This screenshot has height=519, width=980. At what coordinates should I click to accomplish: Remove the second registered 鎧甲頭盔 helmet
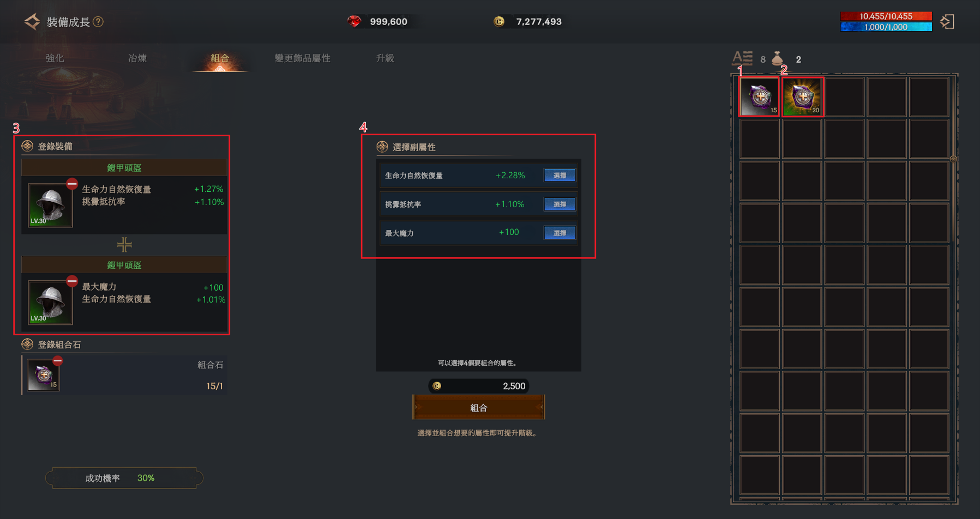pyautogui.click(x=72, y=281)
